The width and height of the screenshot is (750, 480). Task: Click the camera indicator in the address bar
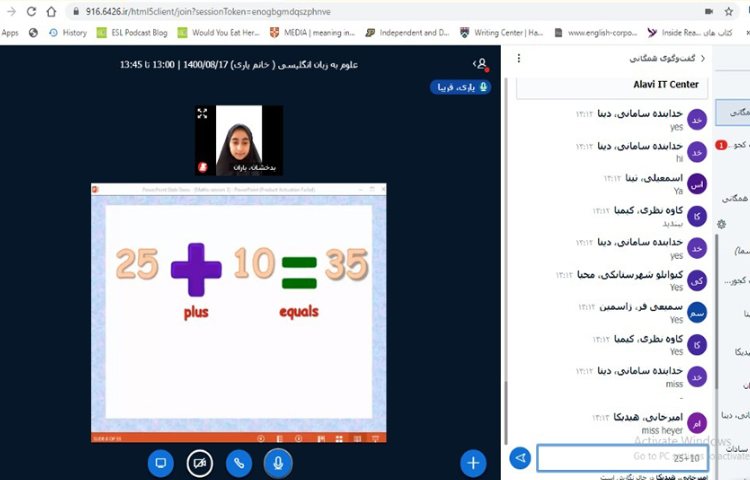(x=709, y=11)
